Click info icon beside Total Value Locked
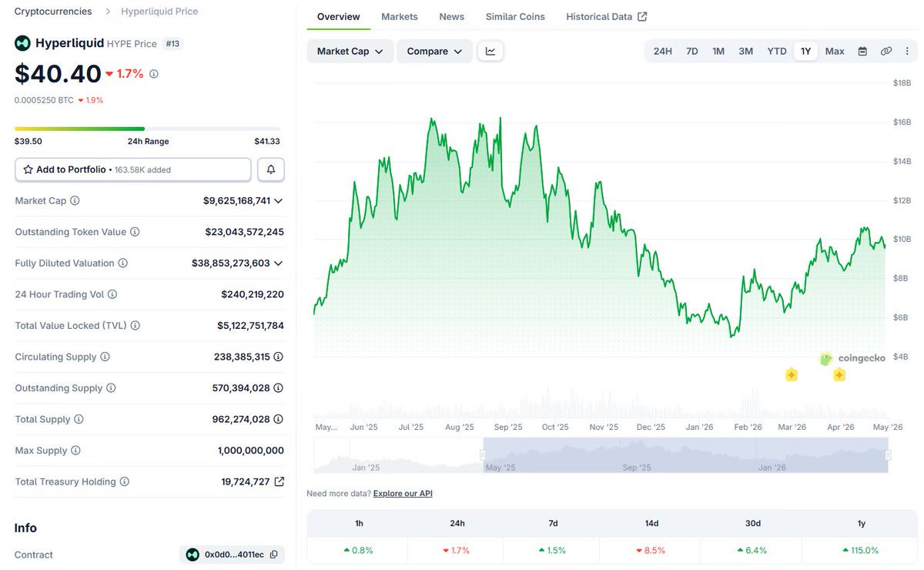The width and height of the screenshot is (924, 570). coord(136,326)
